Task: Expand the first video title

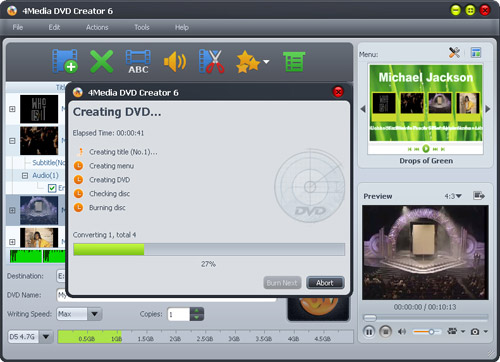Action: click(12, 109)
